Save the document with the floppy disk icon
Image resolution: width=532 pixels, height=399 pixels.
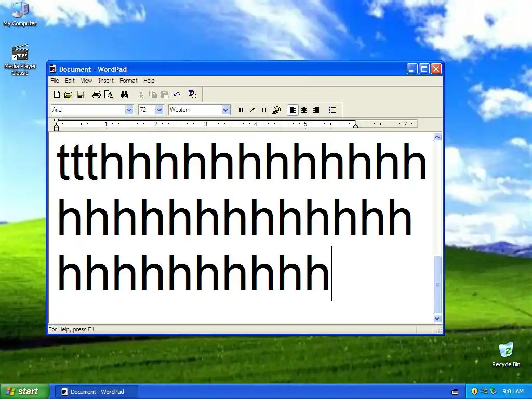[x=81, y=95]
